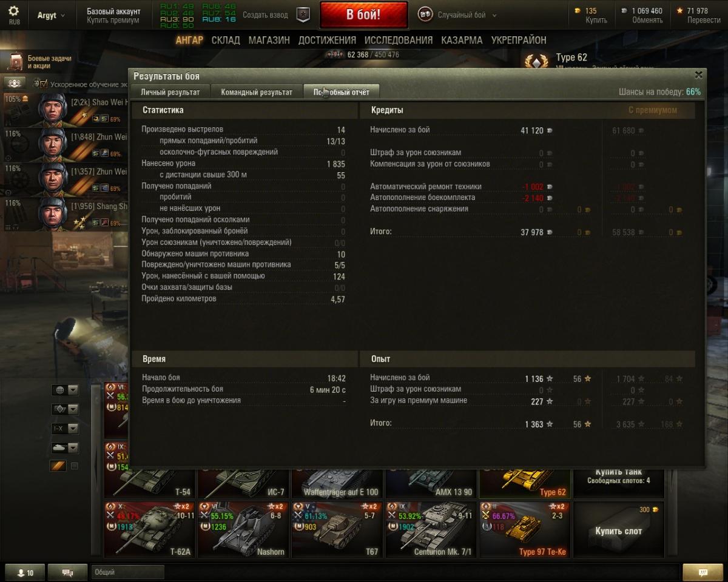Click the silver credits icon near 1 069 460
The width and height of the screenshot is (728, 582).
[x=624, y=11]
